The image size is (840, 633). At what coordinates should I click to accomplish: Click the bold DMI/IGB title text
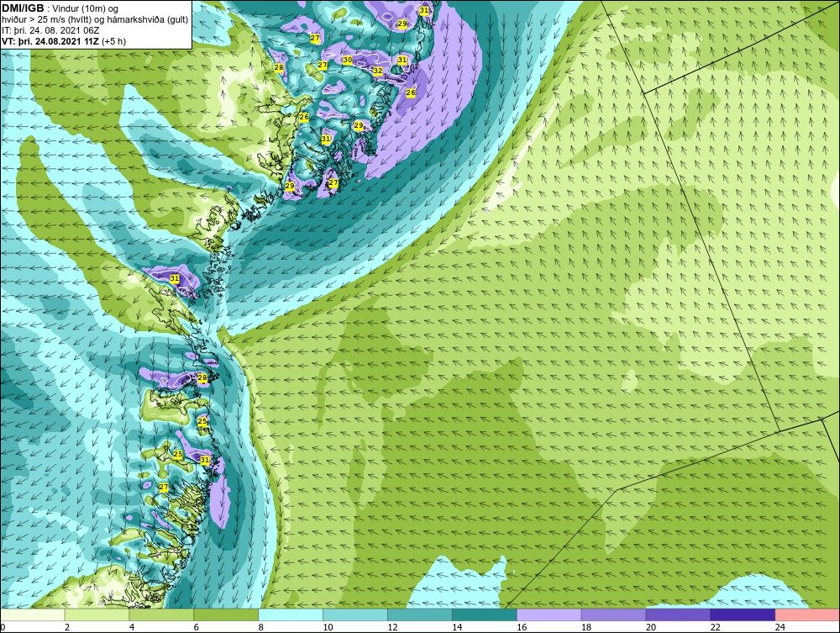(23, 8)
